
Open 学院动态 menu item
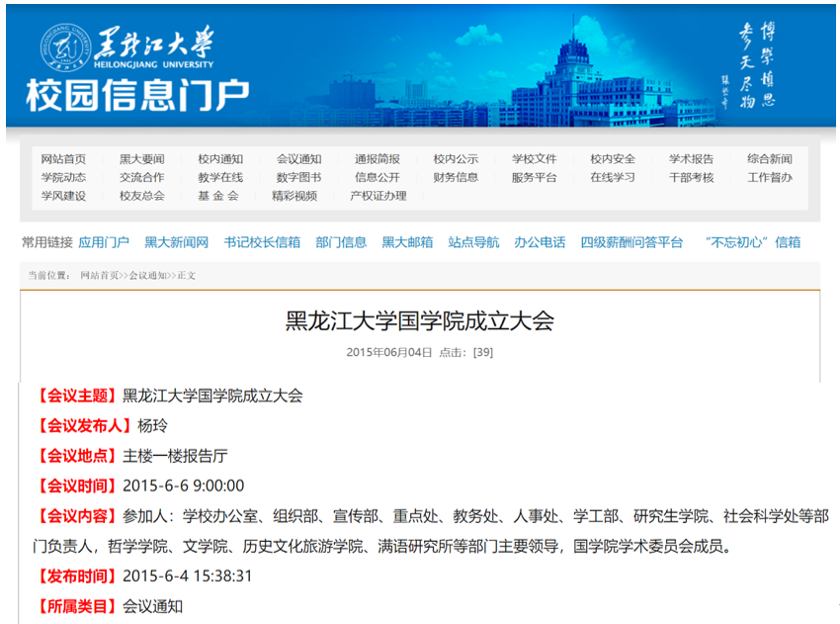tap(64, 177)
